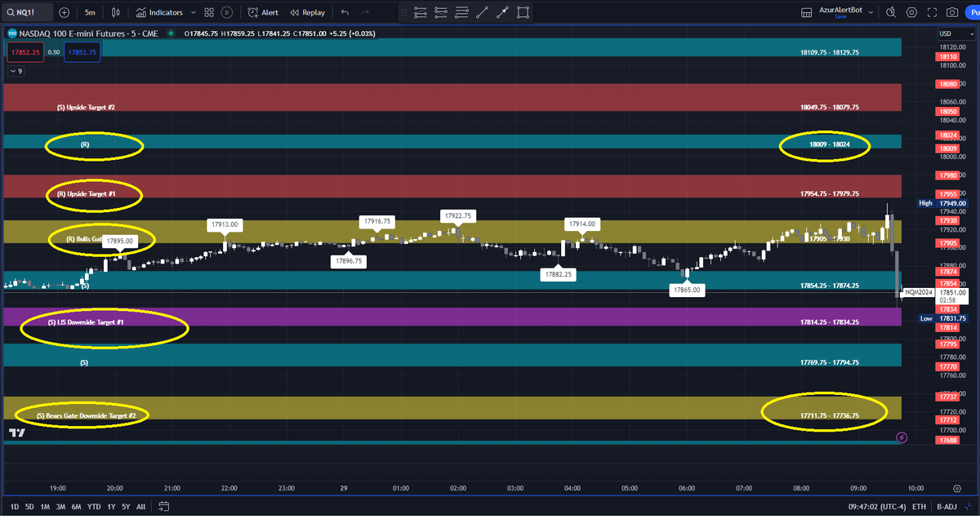Select the 3M time range

(x=61, y=507)
